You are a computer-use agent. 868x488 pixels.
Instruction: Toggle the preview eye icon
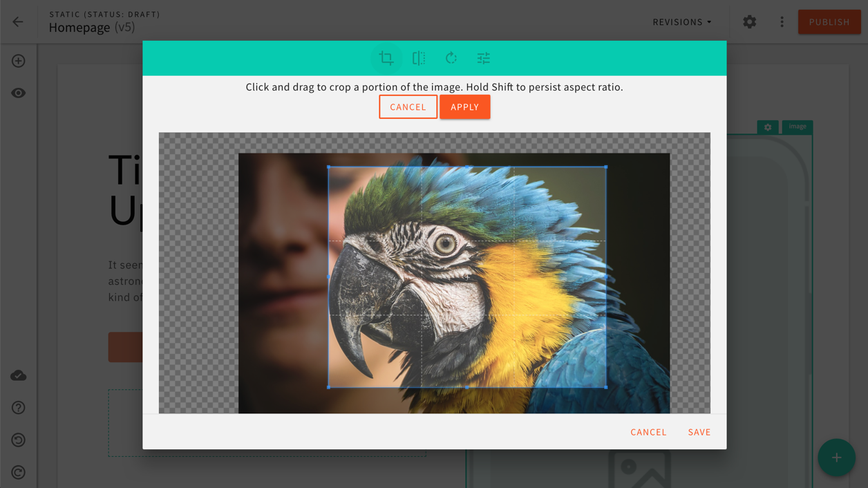[19, 93]
